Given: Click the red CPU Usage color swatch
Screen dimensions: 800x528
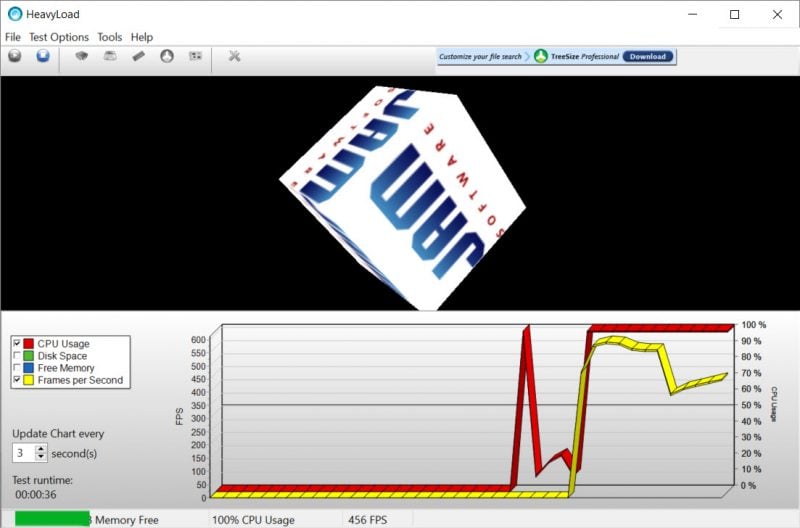Looking at the screenshot, I should point(29,343).
